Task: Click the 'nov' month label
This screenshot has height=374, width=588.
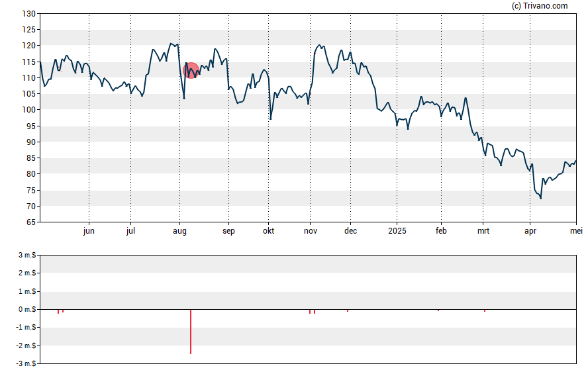Action: 311,231
